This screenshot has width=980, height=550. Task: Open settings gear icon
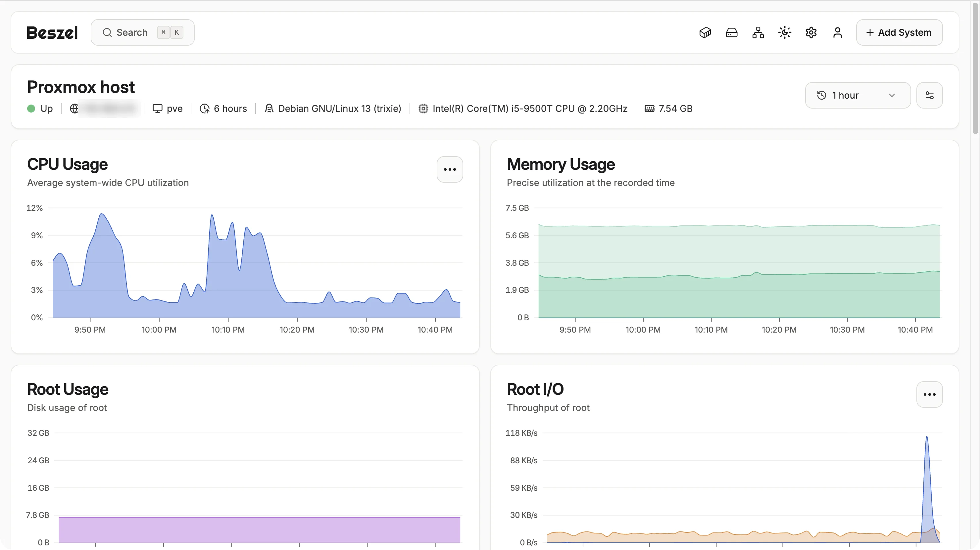pos(811,33)
